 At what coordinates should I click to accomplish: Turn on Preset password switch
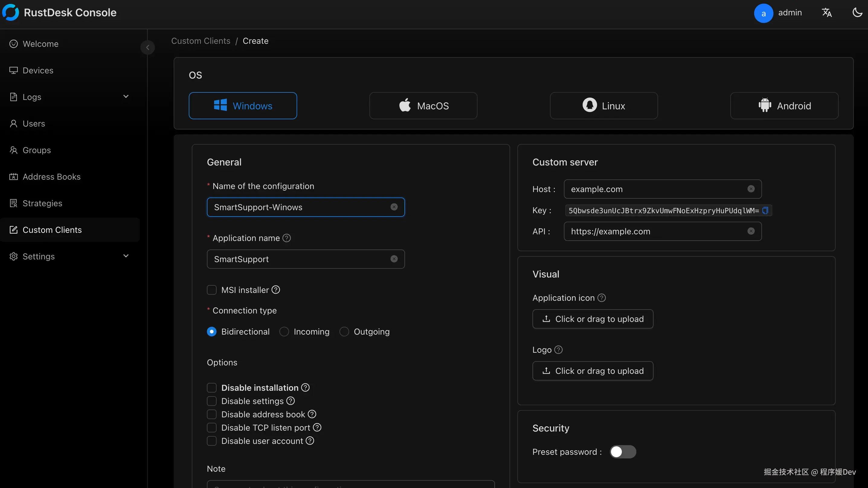623,451
